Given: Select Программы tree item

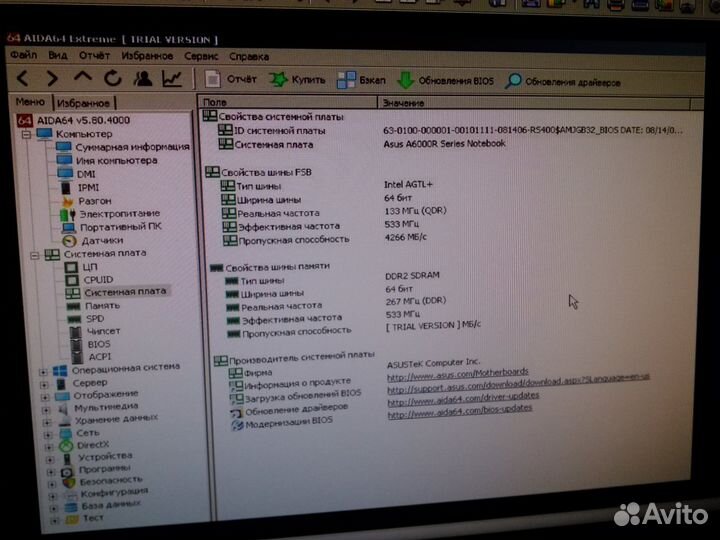Looking at the screenshot, I should tap(105, 469).
